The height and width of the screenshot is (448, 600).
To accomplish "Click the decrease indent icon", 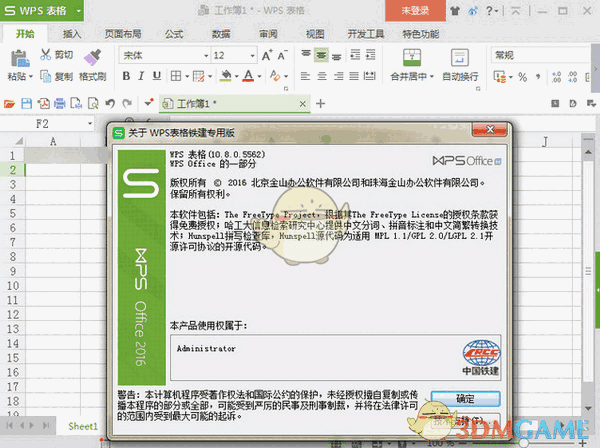I will (355, 55).
